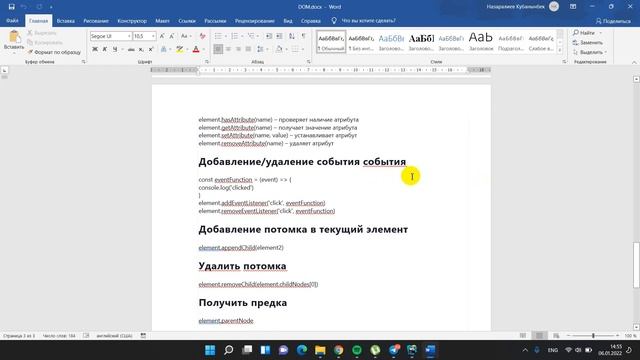This screenshot has width=640, height=360.
Task: Click the numbered list icon
Action: click(235, 36)
